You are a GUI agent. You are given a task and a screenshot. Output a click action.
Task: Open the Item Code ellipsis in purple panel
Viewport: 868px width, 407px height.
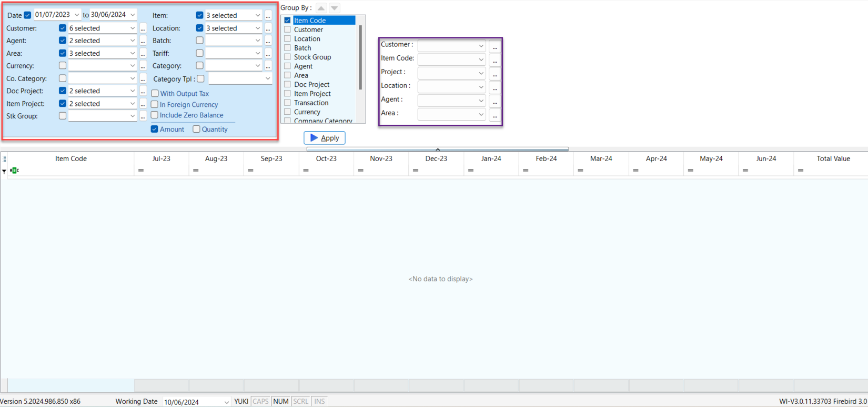click(494, 60)
